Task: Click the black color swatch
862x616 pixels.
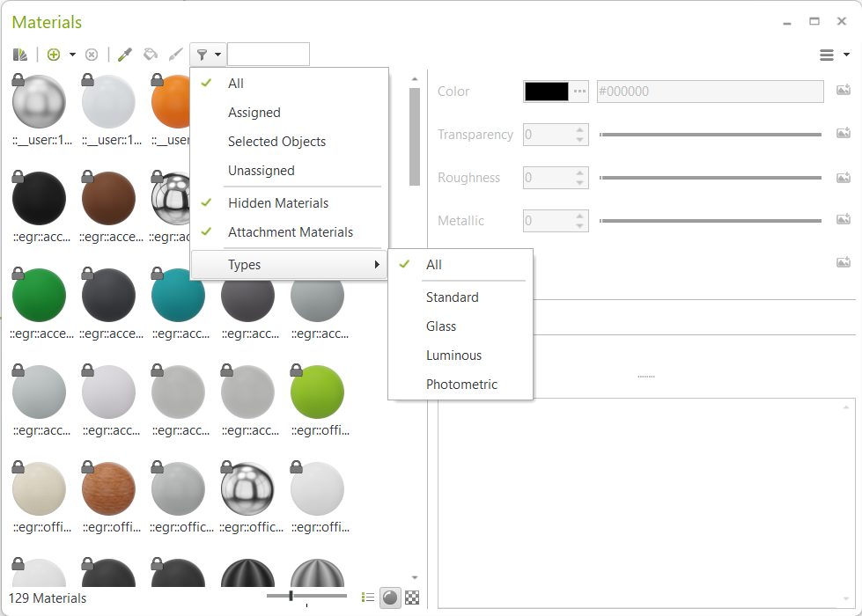Action: pos(547,91)
